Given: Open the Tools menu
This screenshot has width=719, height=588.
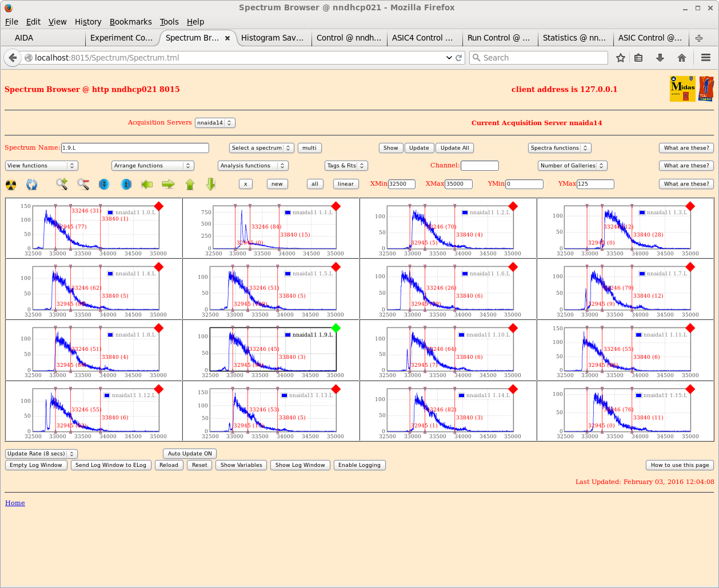Looking at the screenshot, I should [x=169, y=22].
